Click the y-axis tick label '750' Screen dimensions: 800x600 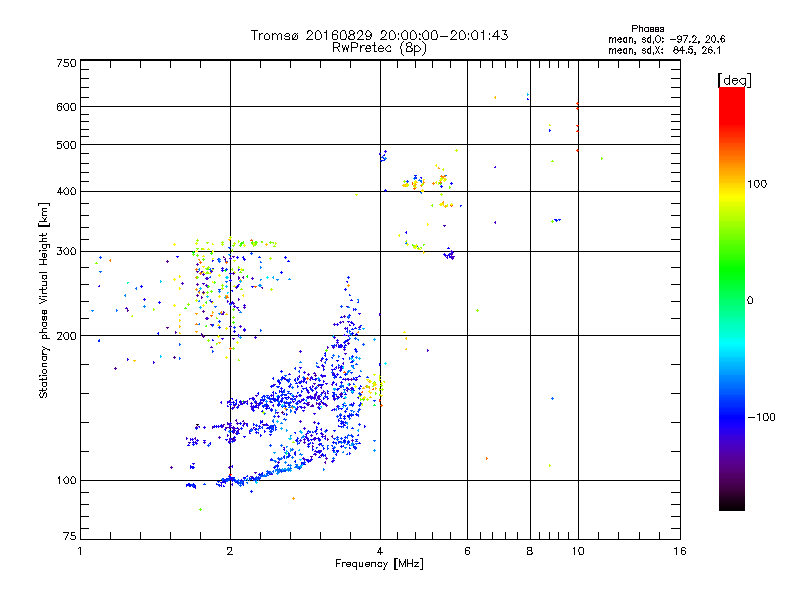click(66, 63)
